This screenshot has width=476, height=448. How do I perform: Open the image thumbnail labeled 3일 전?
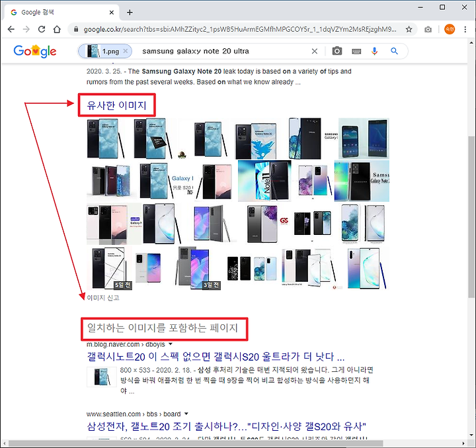point(197,269)
